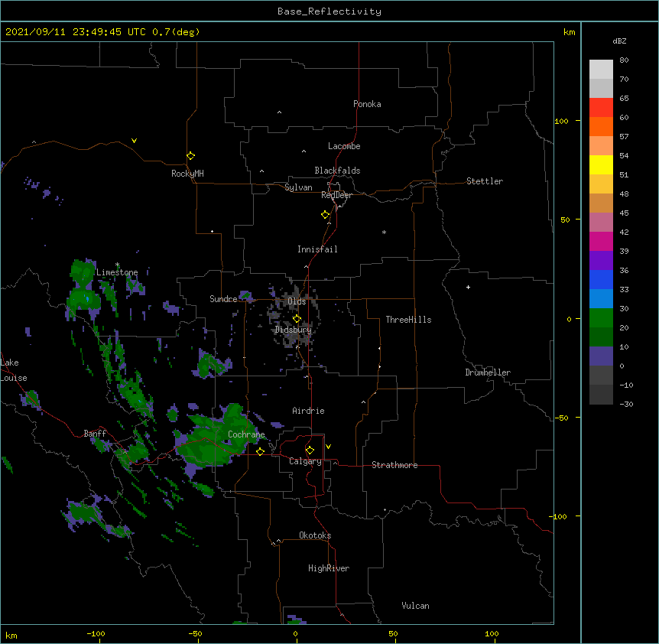Click the Didsbury label

tap(294, 330)
